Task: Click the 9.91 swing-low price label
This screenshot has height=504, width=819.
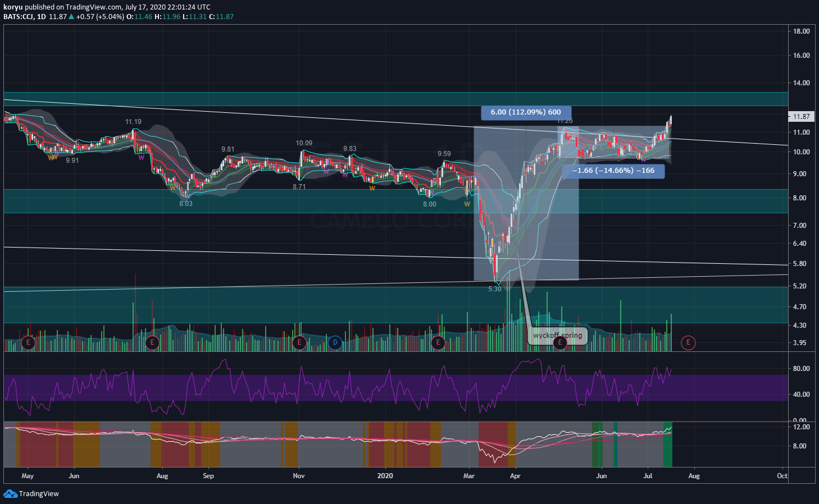Action: click(x=72, y=161)
